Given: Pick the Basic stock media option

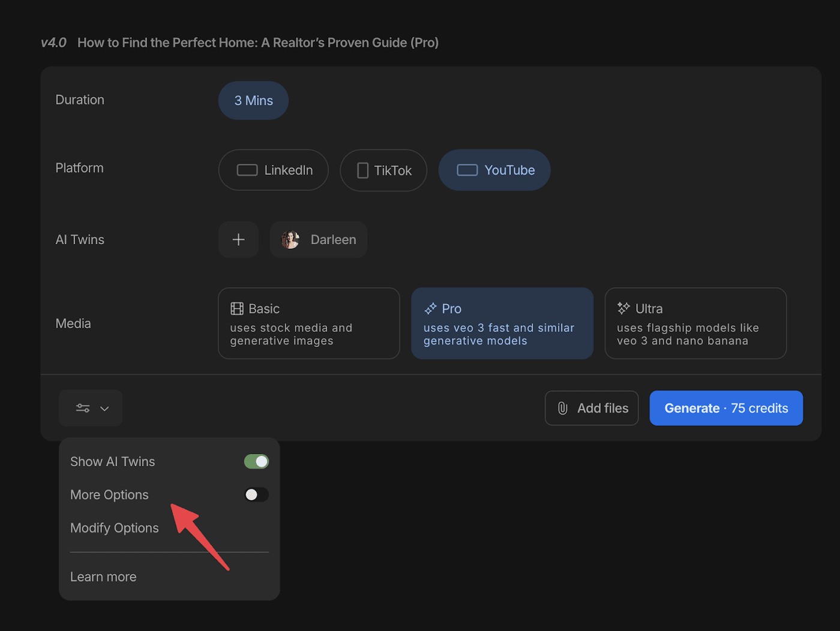Looking at the screenshot, I should [x=308, y=324].
